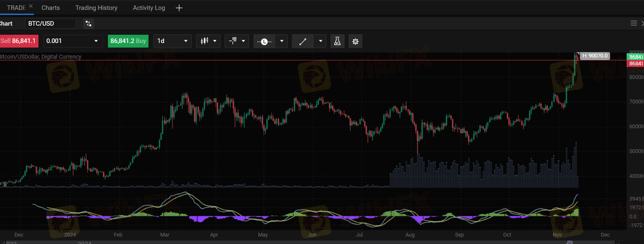The height and width of the screenshot is (244, 644).
Task: Click the red Sell 86,841.1 button
Action: (19, 41)
